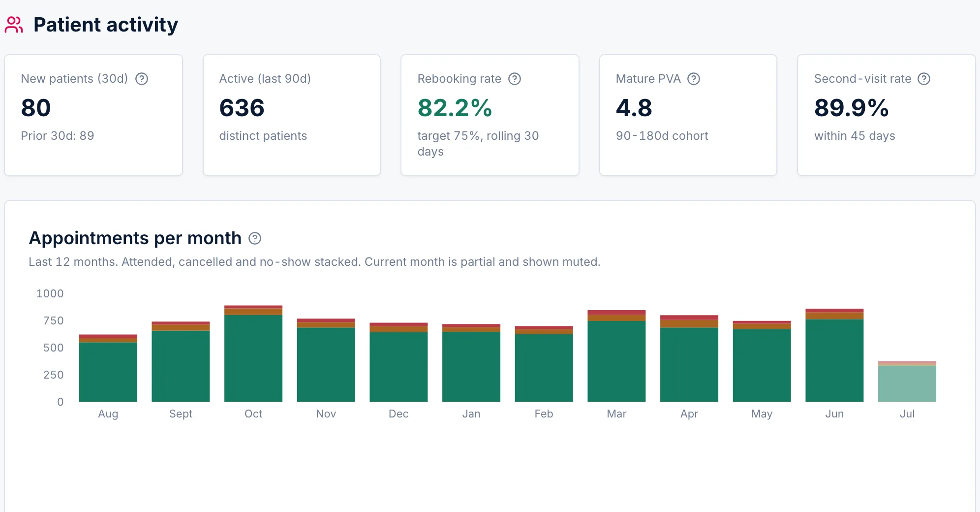Click the Active (last 90d) label

(265, 79)
